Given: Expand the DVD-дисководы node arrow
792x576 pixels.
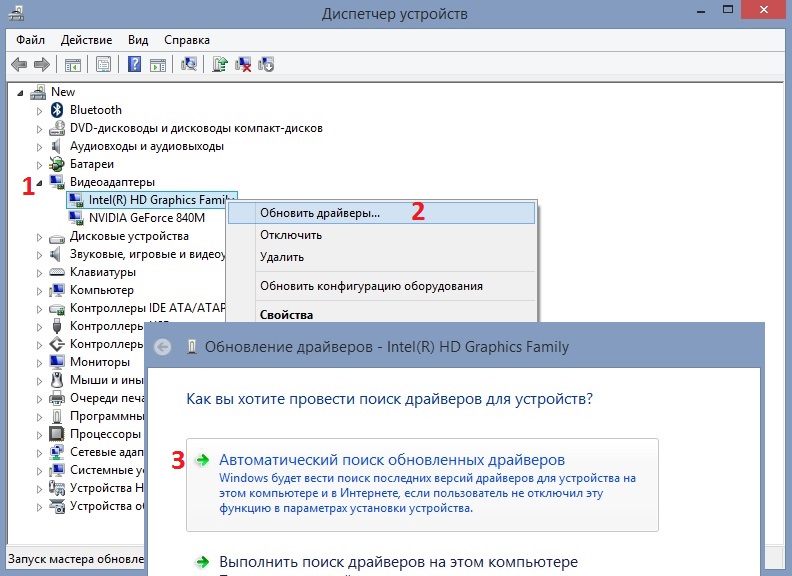Looking at the screenshot, I should pos(39,129).
